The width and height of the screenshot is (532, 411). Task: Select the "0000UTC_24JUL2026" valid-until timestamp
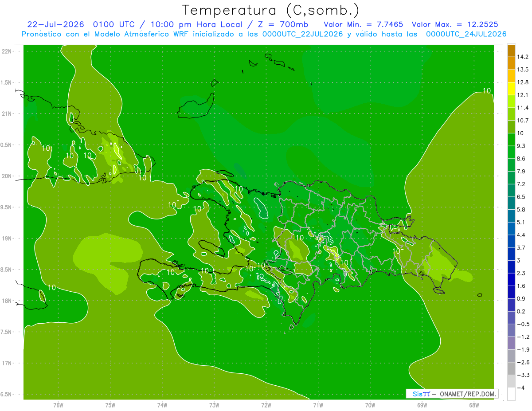(x=466, y=34)
